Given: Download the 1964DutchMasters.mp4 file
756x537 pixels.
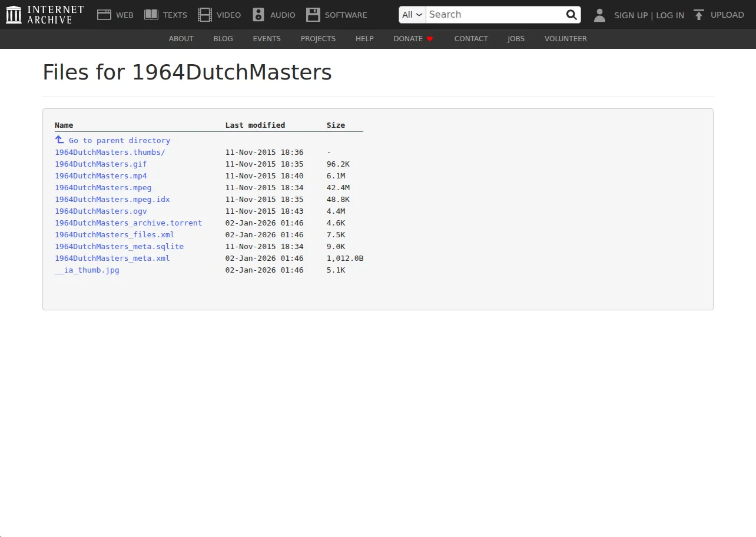Looking at the screenshot, I should click(x=101, y=176).
